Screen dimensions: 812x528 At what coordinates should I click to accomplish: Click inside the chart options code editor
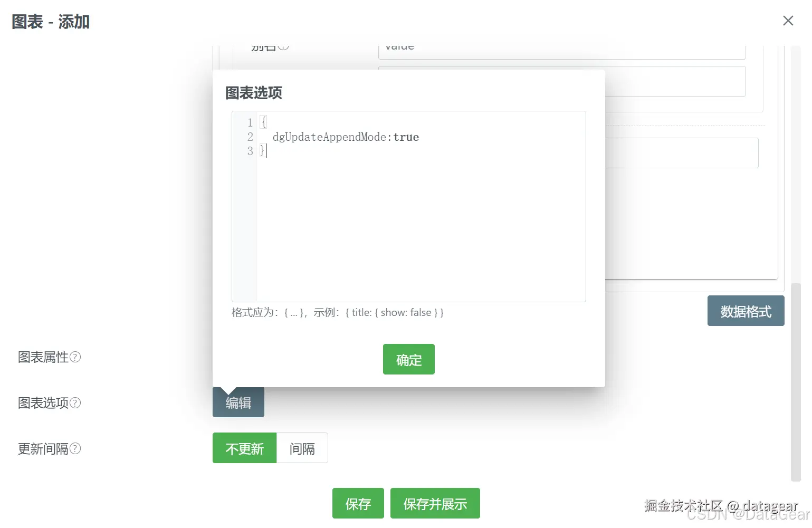tap(409, 206)
